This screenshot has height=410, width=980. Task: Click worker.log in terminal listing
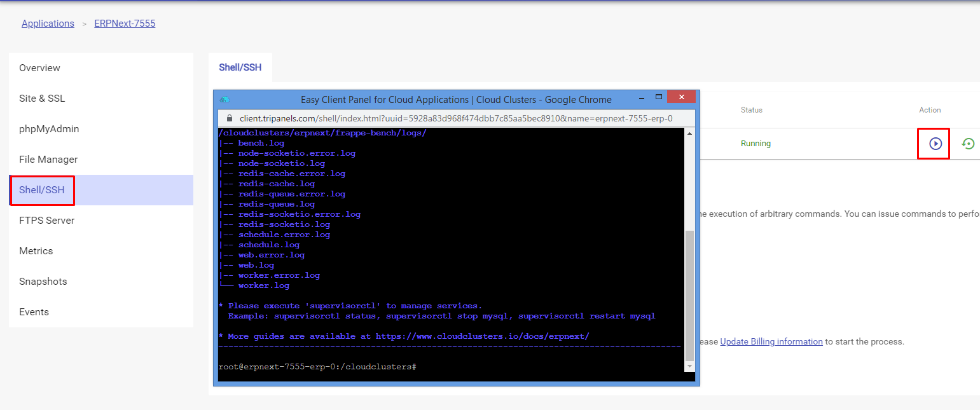click(x=264, y=285)
